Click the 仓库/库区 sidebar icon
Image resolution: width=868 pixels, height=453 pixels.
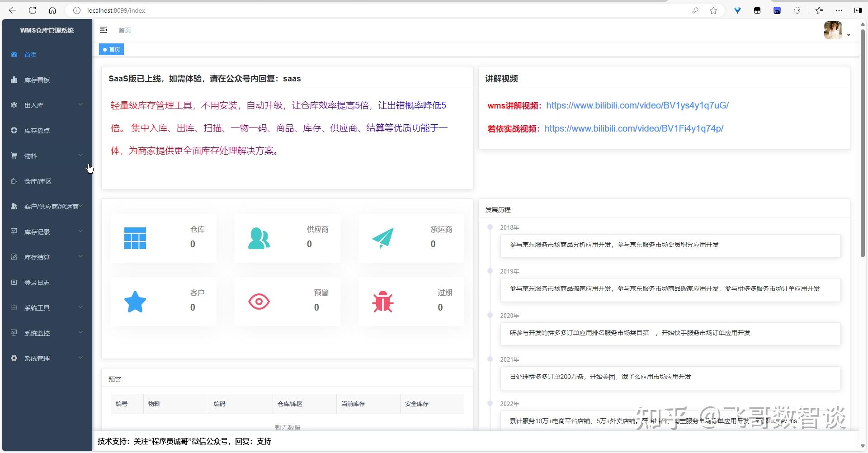(x=14, y=181)
